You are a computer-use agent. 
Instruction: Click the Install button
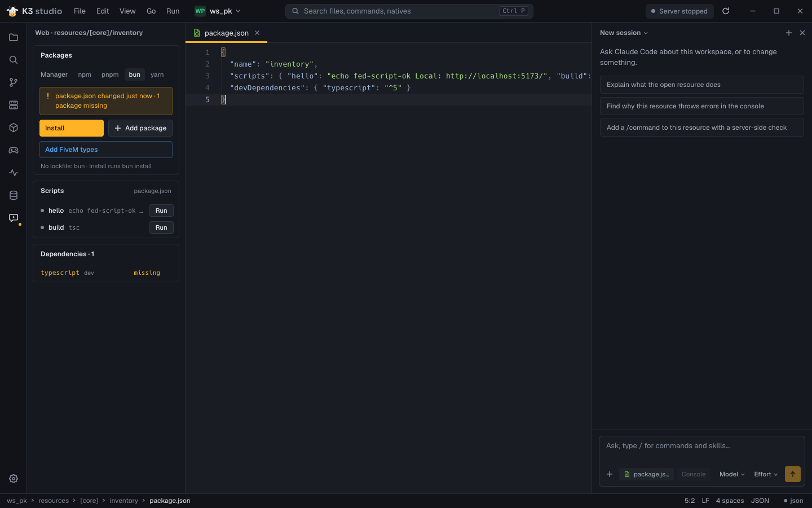click(x=72, y=128)
